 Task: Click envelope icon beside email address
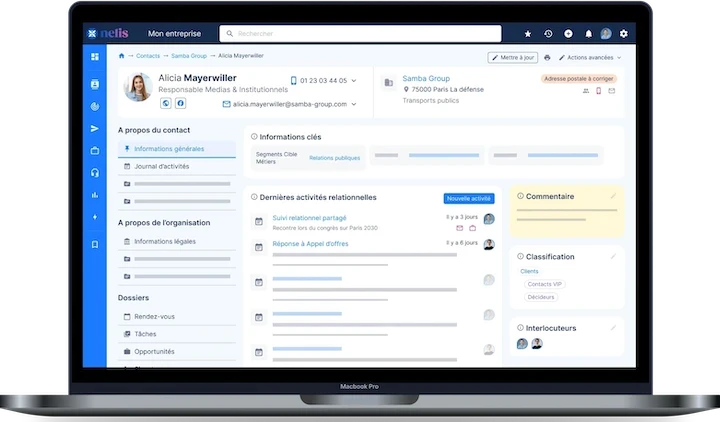point(226,104)
